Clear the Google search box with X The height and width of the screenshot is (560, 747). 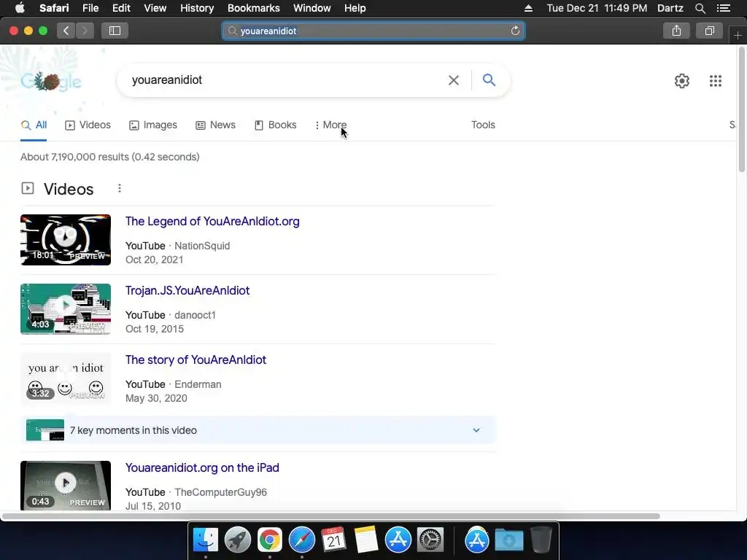click(x=454, y=80)
